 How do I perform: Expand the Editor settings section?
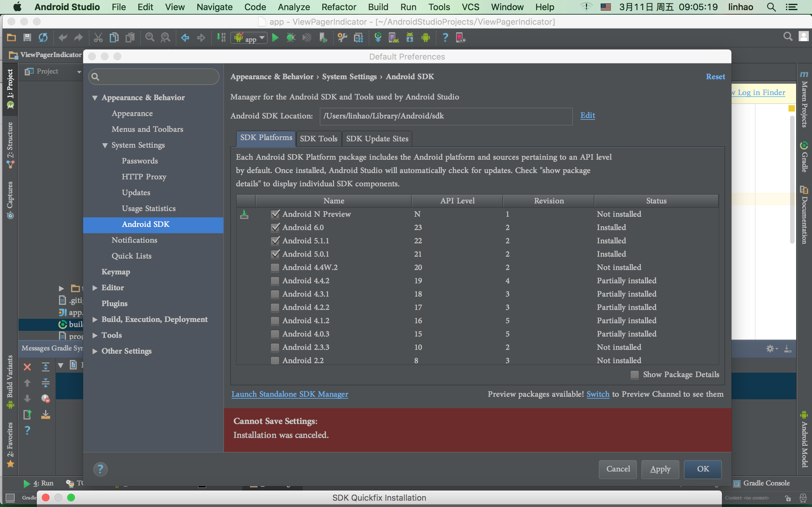(95, 288)
